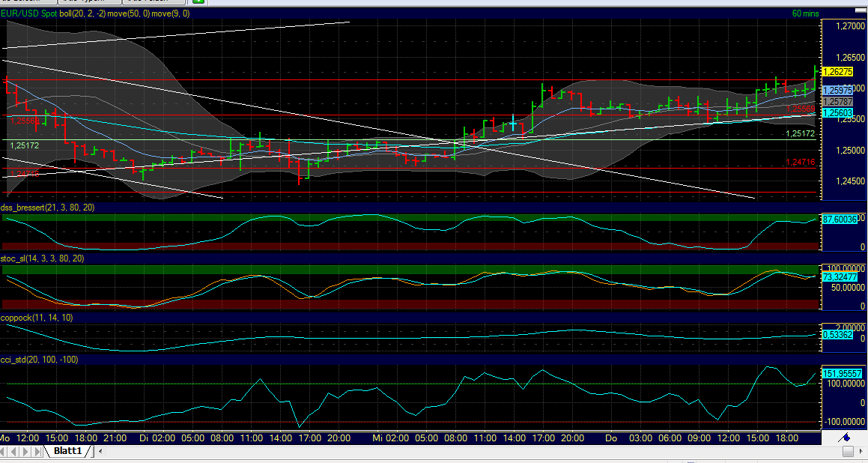Open the rightmost dropdown in the top toolbar
This screenshot has height=463, width=868.
pyautogui.click(x=152, y=2)
